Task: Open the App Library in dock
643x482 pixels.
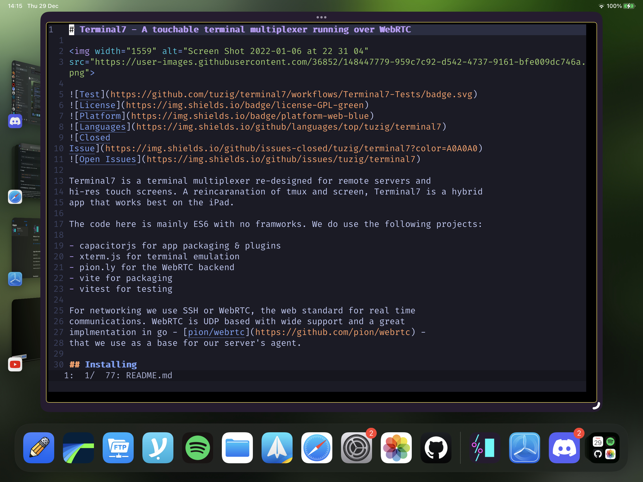Action: point(604,448)
